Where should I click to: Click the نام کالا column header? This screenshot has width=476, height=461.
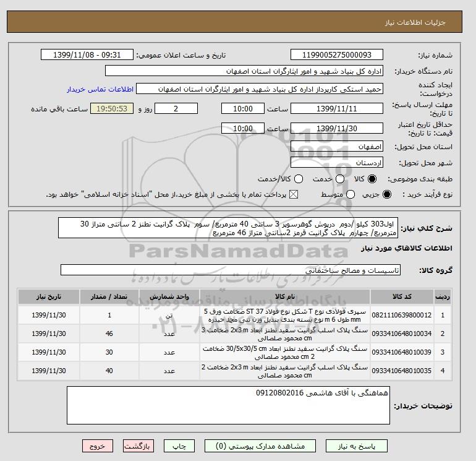[x=285, y=296]
